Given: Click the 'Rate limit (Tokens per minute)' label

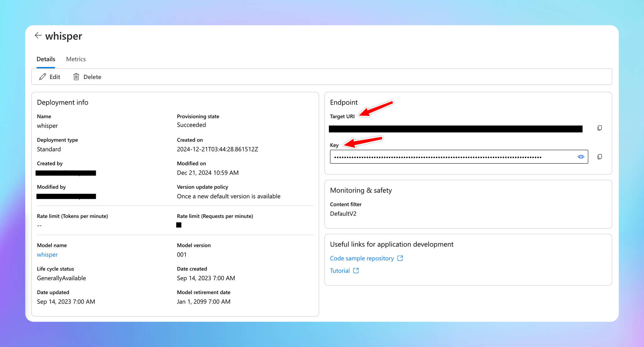Looking at the screenshot, I should [72, 216].
